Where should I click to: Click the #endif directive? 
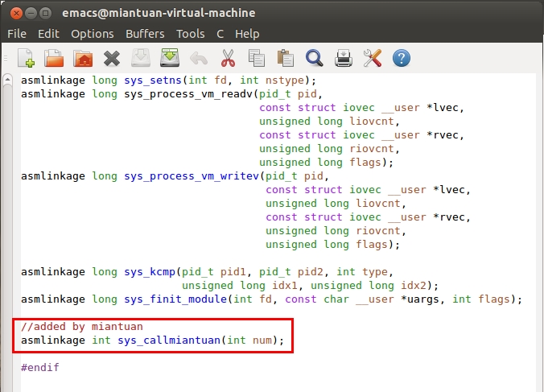(x=40, y=367)
